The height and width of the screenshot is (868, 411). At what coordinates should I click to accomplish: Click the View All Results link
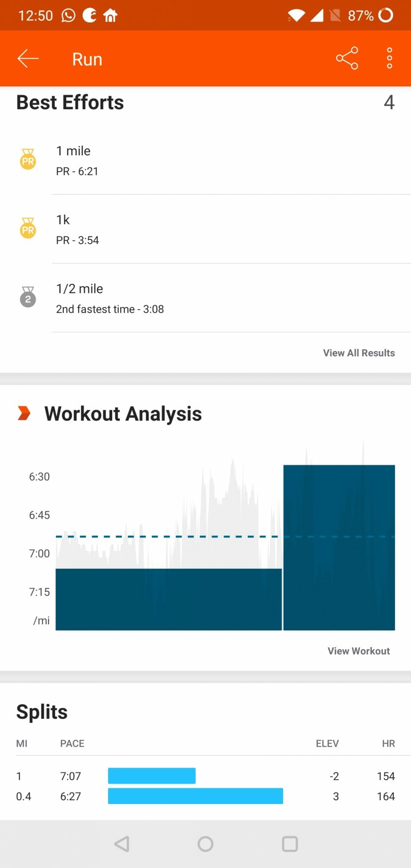point(358,353)
